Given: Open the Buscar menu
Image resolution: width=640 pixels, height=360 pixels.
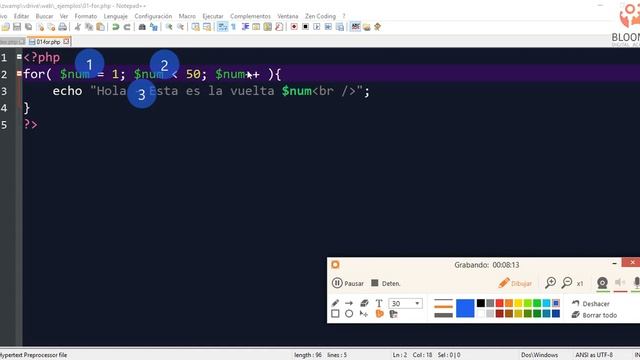Looking at the screenshot, I should click(x=44, y=16).
